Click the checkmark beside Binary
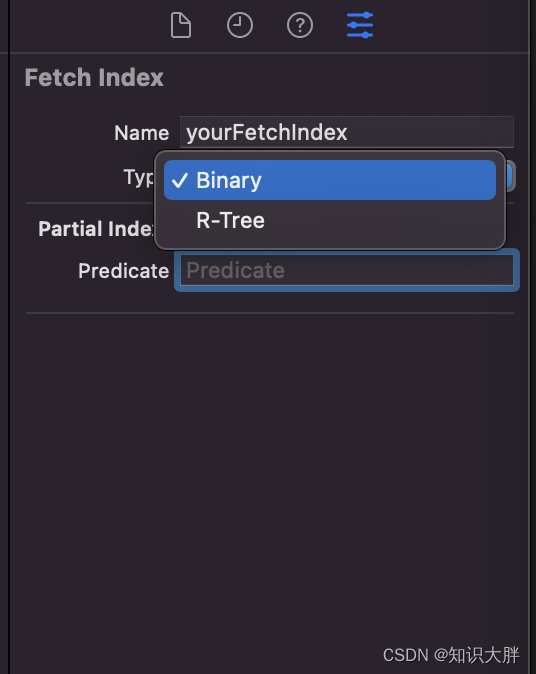The width and height of the screenshot is (536, 674). pyautogui.click(x=179, y=181)
